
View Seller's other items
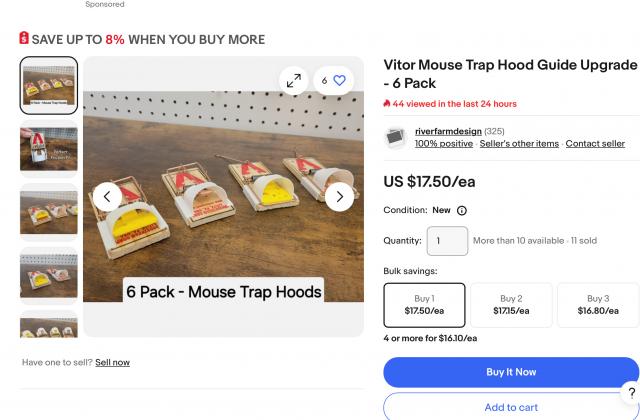518,144
